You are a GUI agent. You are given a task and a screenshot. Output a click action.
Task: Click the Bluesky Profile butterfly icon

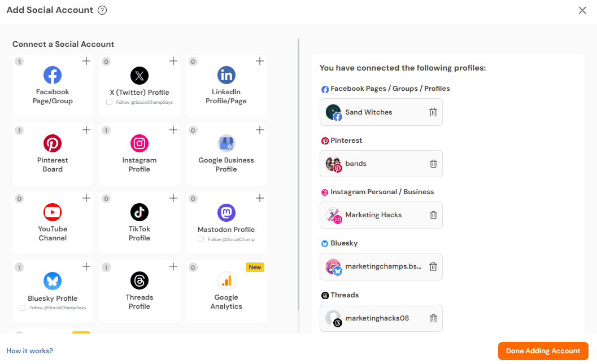[53, 280]
